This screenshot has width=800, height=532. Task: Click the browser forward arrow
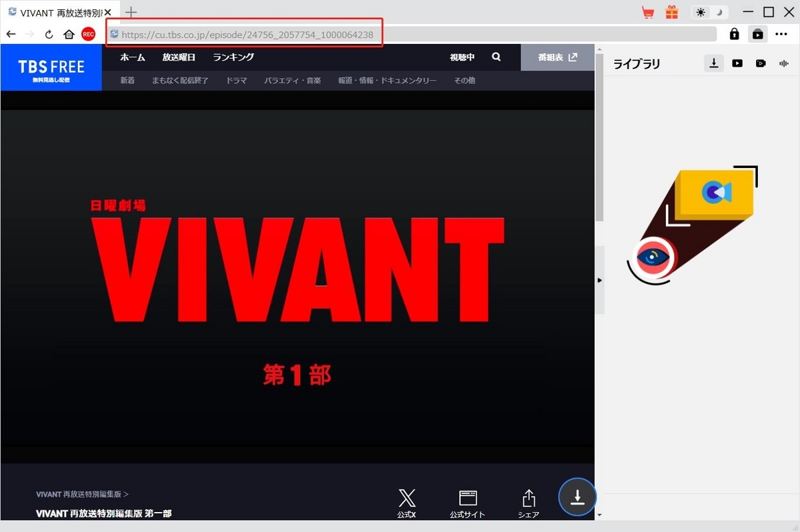(29, 34)
